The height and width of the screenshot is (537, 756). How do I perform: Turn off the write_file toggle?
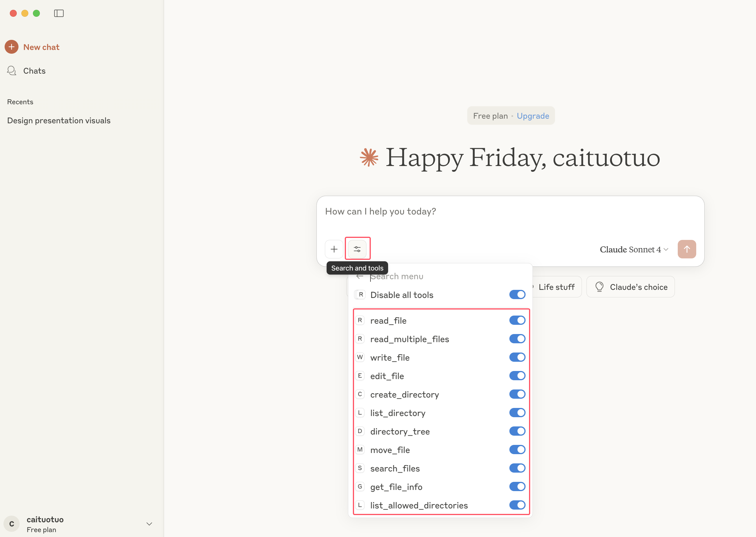[517, 357]
